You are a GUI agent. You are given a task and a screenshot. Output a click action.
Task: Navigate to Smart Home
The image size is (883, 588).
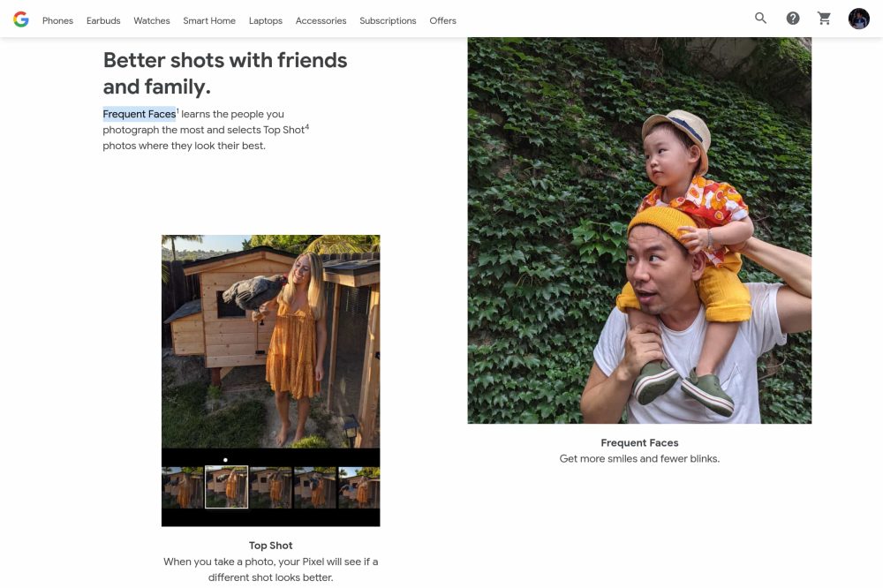point(209,20)
